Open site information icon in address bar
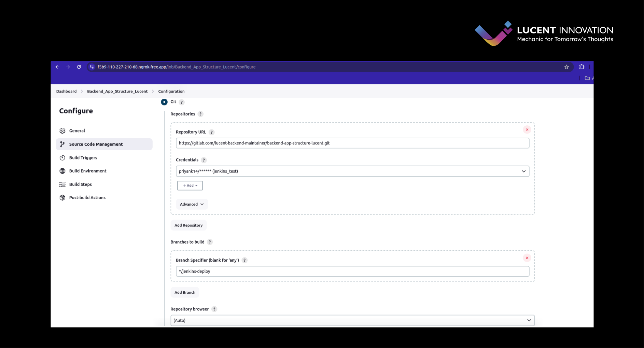The width and height of the screenshot is (644, 348). coord(92,67)
